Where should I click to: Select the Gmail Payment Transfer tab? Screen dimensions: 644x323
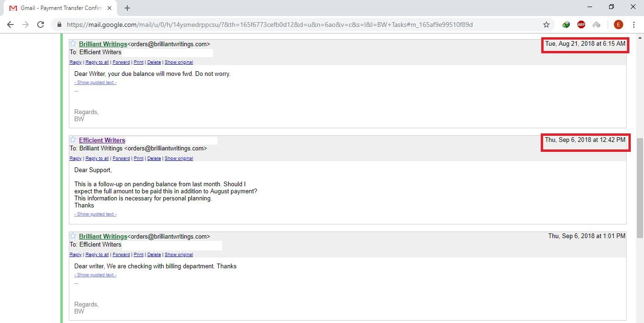pyautogui.click(x=61, y=8)
